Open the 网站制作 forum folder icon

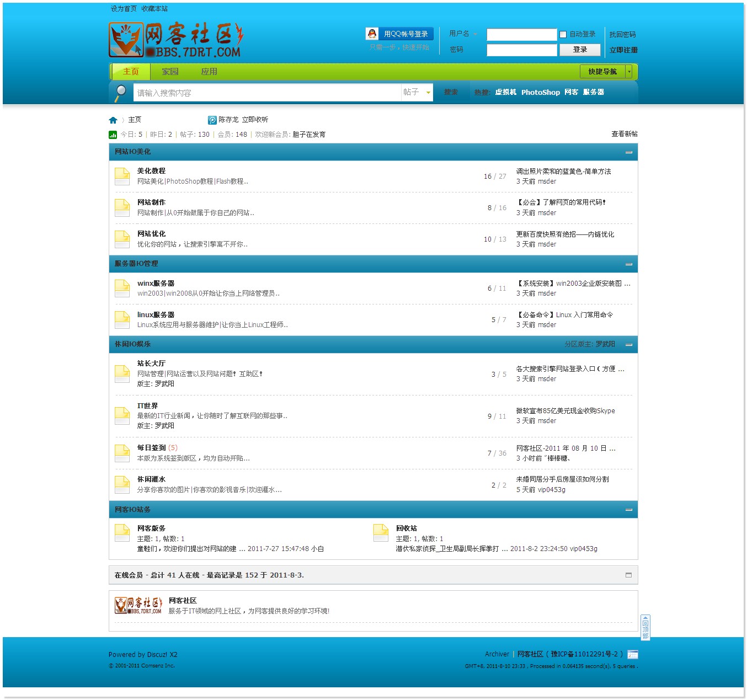point(122,207)
